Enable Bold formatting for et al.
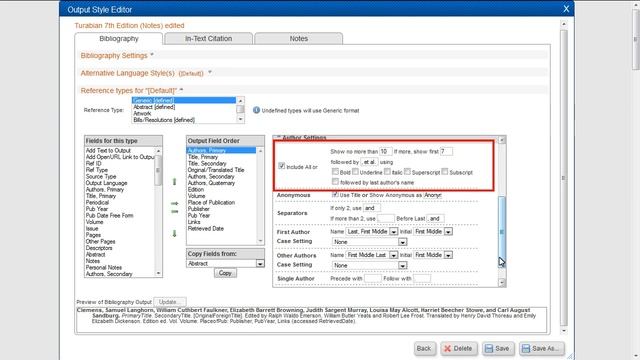 (x=335, y=171)
